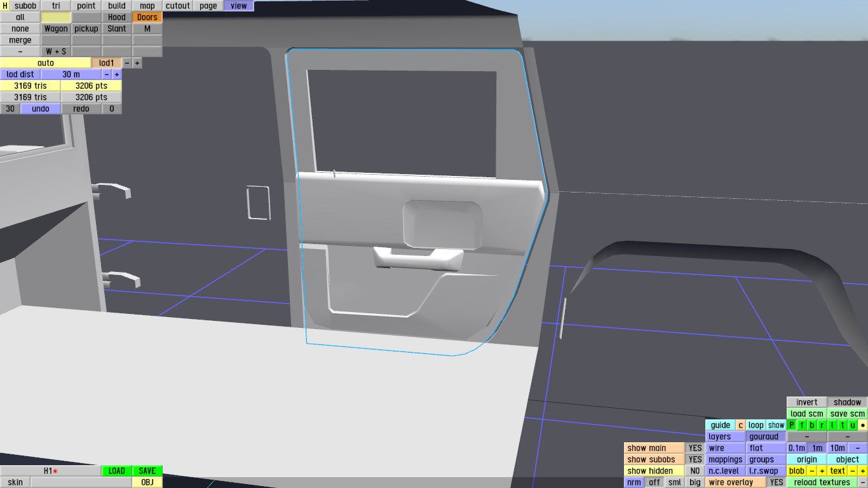Image resolution: width=868 pixels, height=488 pixels.
Task: Switch display to gouraud shading
Action: (x=766, y=437)
